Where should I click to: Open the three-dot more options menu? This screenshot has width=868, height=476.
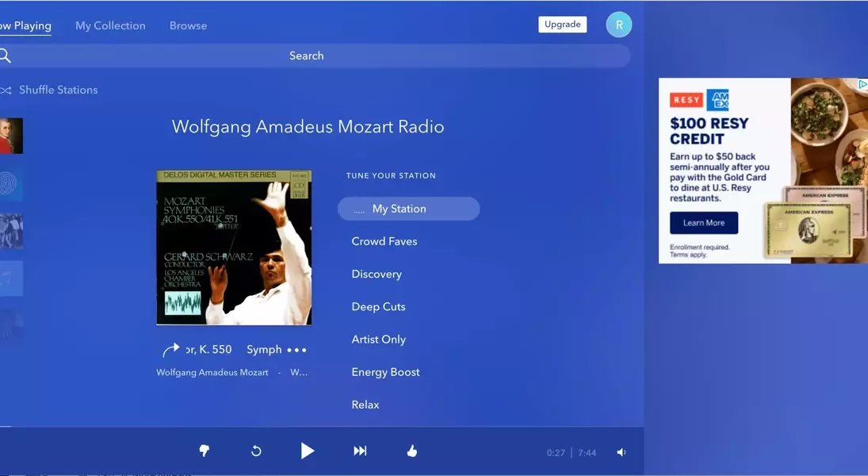tap(296, 350)
